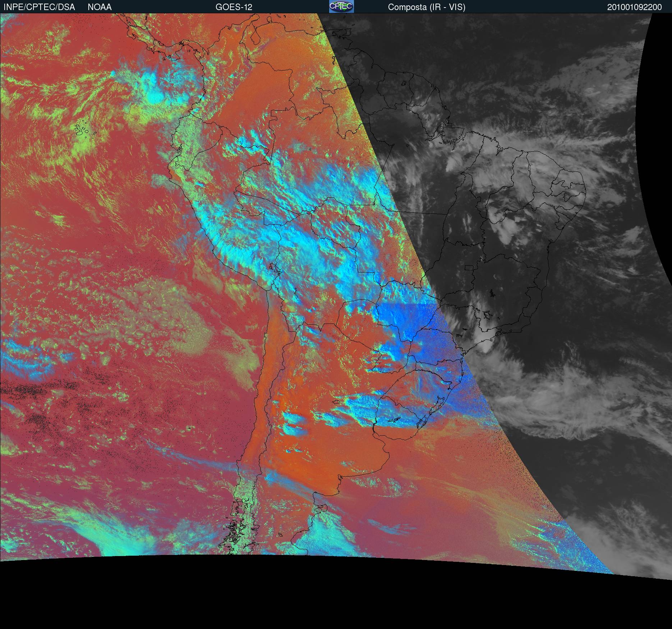Click the 201001092200 timestamp
Screen dimensions: 672x629
[634, 7]
